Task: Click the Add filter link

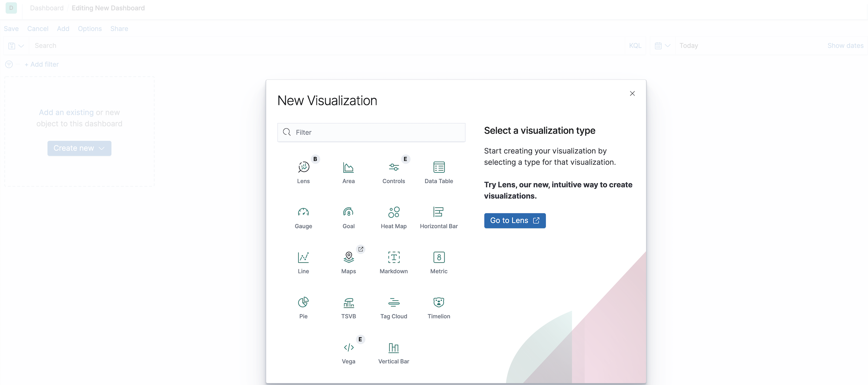Action: point(41,64)
